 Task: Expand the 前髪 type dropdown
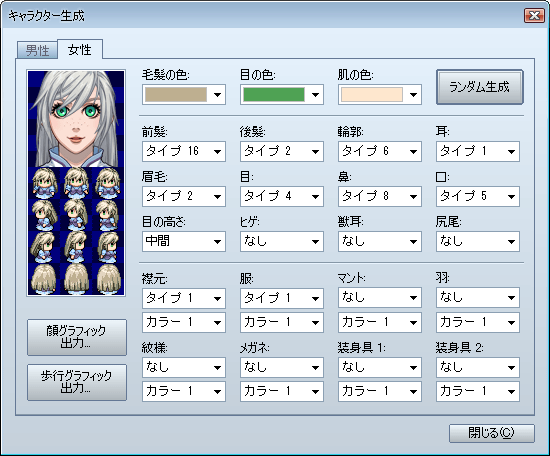coord(184,151)
